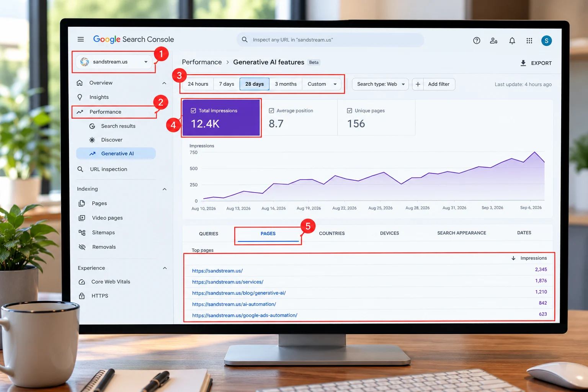The image size is (588, 392).
Task: Click the Removals eye-slash icon
Action: tap(82, 247)
